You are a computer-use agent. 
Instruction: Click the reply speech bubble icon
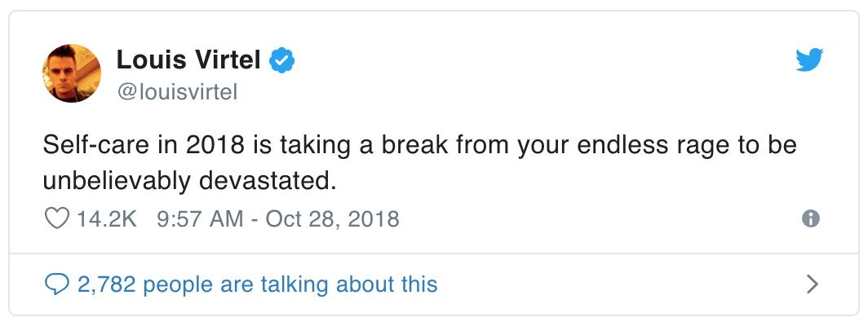(56, 284)
